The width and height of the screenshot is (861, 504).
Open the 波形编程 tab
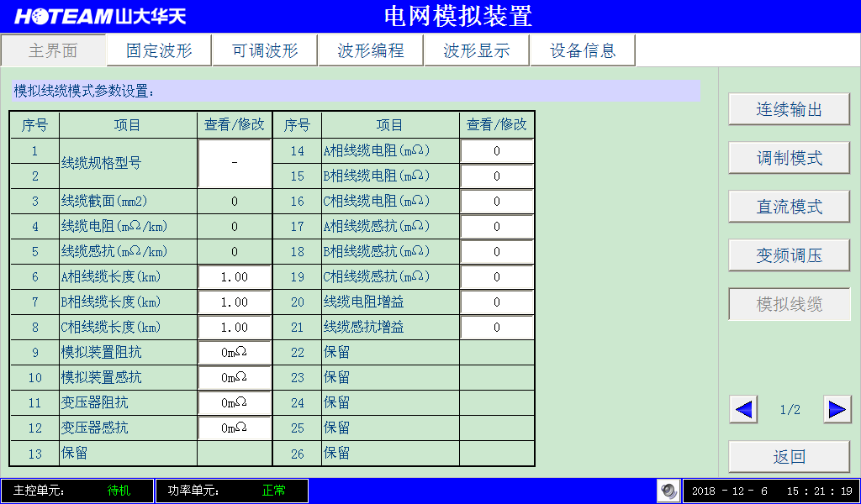(x=371, y=50)
